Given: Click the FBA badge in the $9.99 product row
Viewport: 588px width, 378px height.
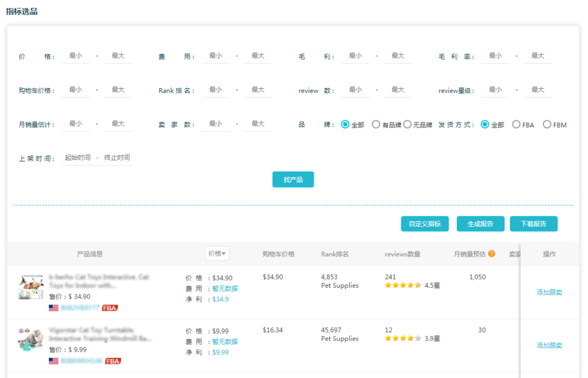Looking at the screenshot, I should tap(113, 361).
